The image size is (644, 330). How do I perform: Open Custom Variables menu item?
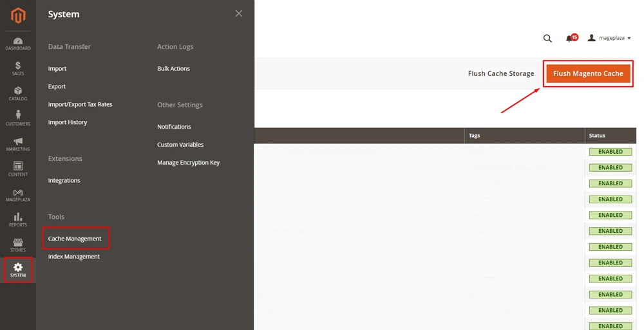coord(180,145)
